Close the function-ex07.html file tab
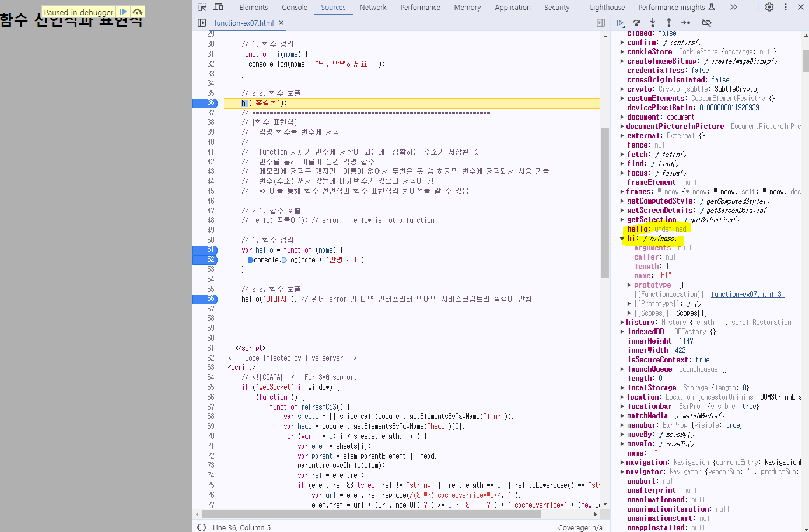Image resolution: width=809 pixels, height=532 pixels. coord(281,23)
